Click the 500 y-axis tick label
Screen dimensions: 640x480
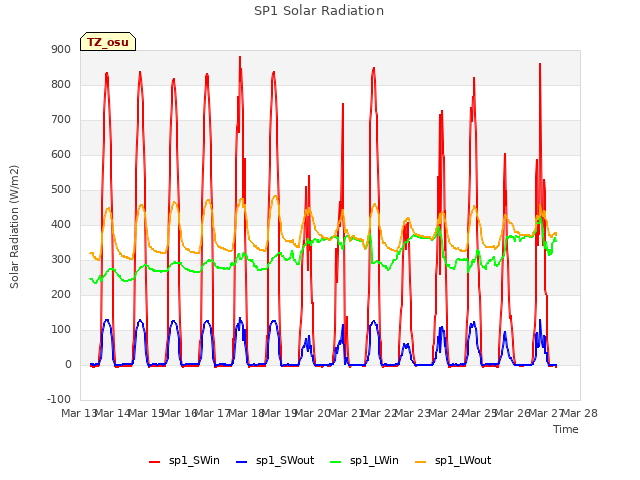[x=61, y=189]
